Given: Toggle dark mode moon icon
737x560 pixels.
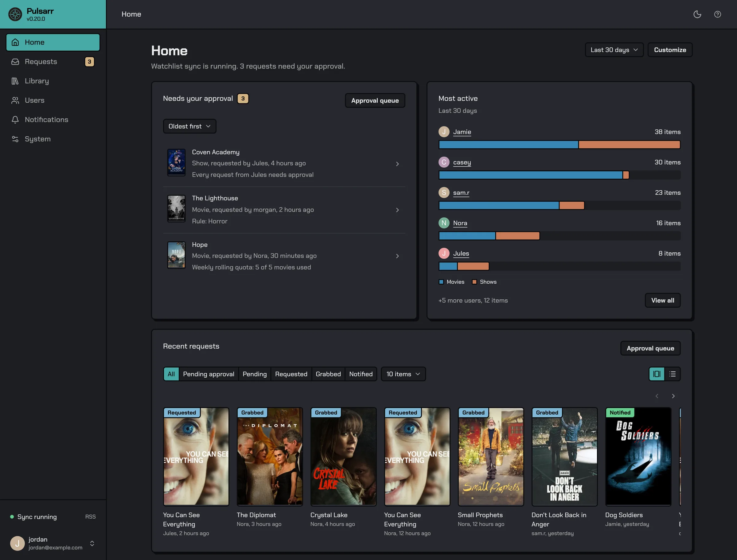Looking at the screenshot, I should point(697,14).
